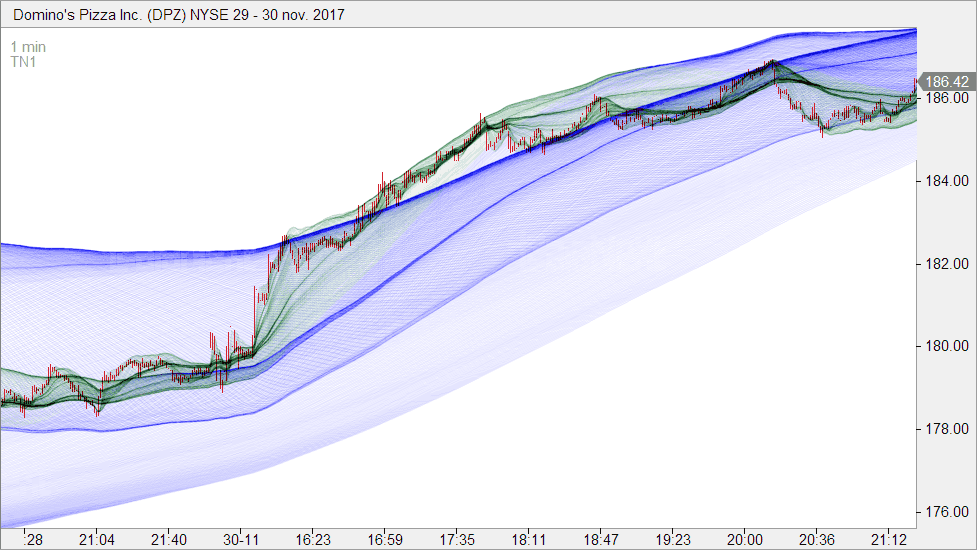Image resolution: width=977 pixels, height=550 pixels.
Task: Click the 182.00 price axis label
Action: pos(946,265)
